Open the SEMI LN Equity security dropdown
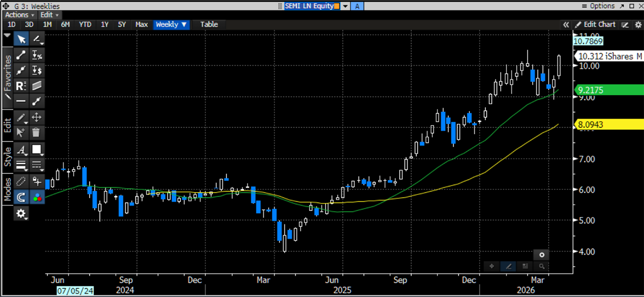644x297 pixels. click(x=345, y=6)
